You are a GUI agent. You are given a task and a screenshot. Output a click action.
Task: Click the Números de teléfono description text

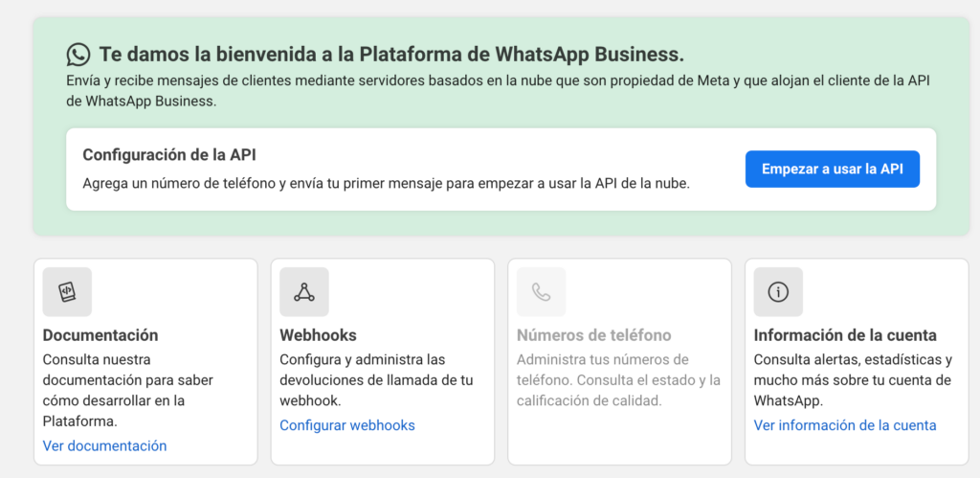tap(617, 380)
